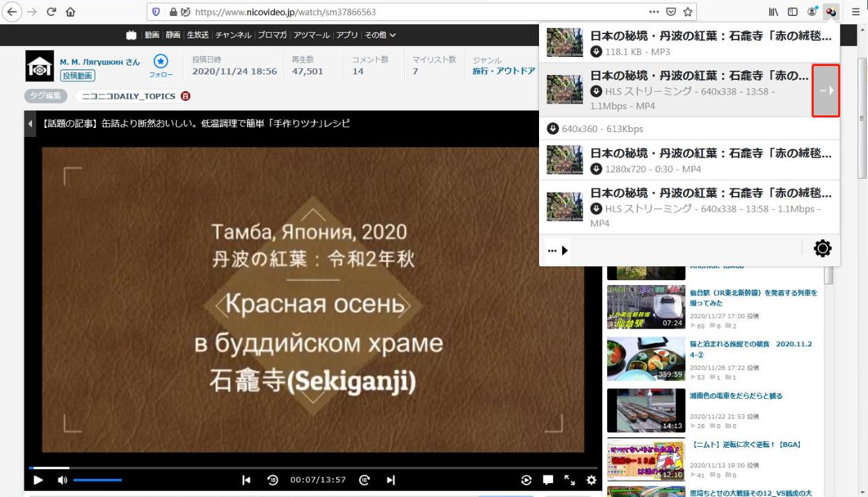
Task: Toggle repeat playback in the player
Action: [x=527, y=480]
